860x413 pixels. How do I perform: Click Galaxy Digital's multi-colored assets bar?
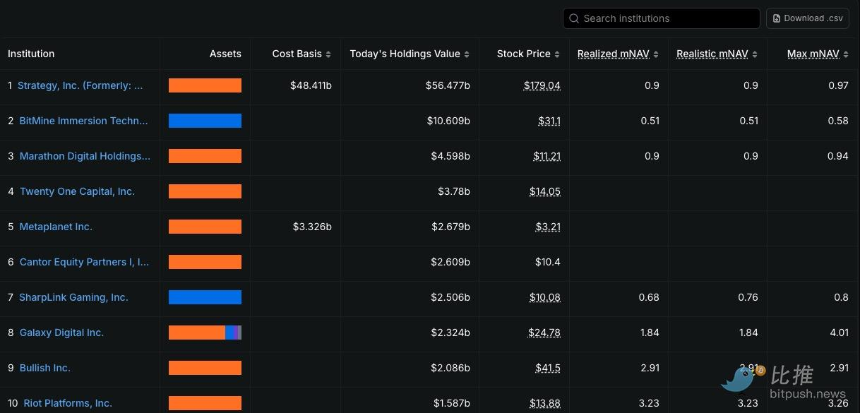[205, 332]
